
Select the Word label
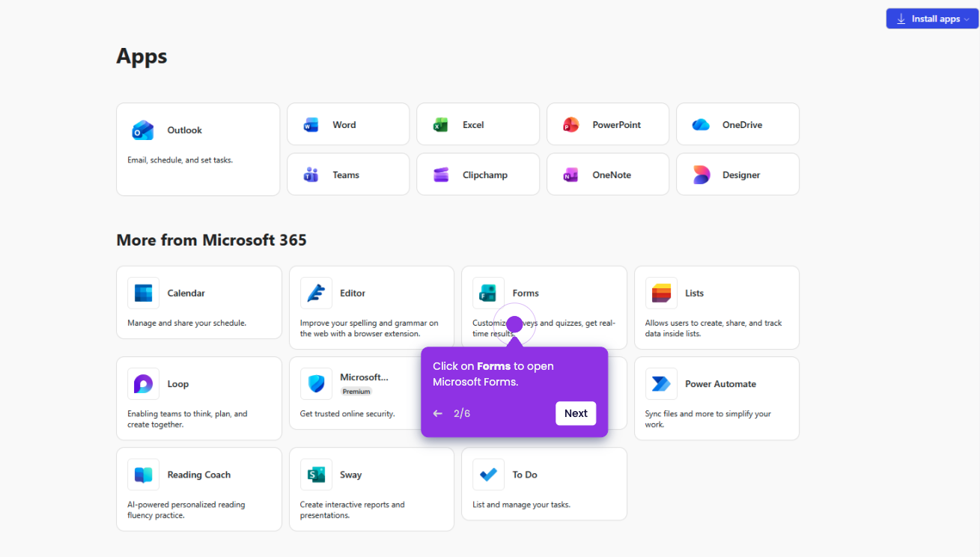344,125
